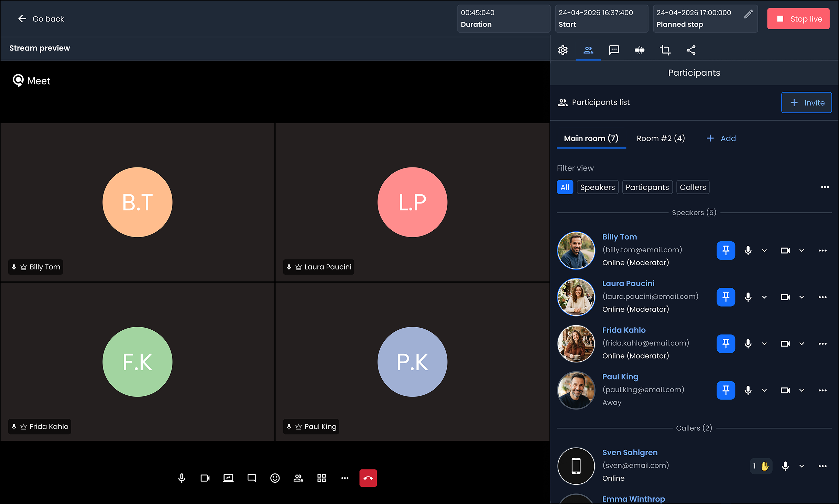Expand Billy Tom's microphone options chevron
This screenshot has height=504, width=839.
764,251
